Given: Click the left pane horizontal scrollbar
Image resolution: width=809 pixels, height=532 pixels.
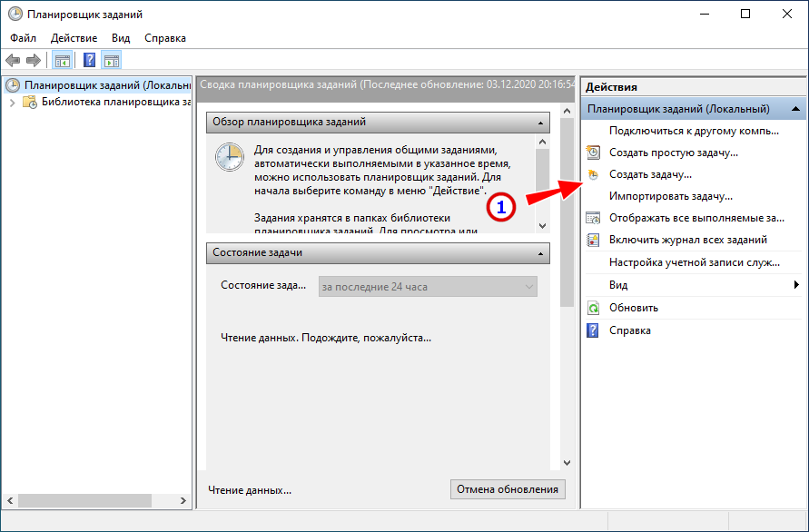Looking at the screenshot, I should coord(91,500).
